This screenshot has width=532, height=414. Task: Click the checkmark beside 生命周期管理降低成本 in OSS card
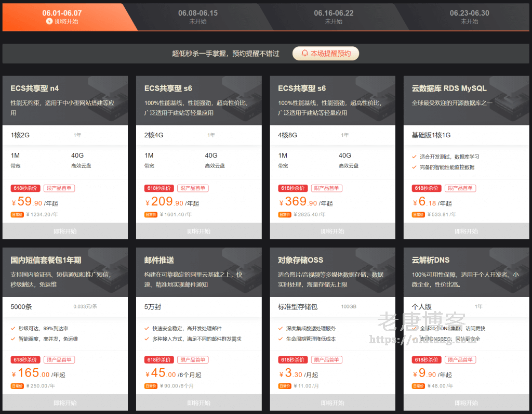[x=281, y=339]
